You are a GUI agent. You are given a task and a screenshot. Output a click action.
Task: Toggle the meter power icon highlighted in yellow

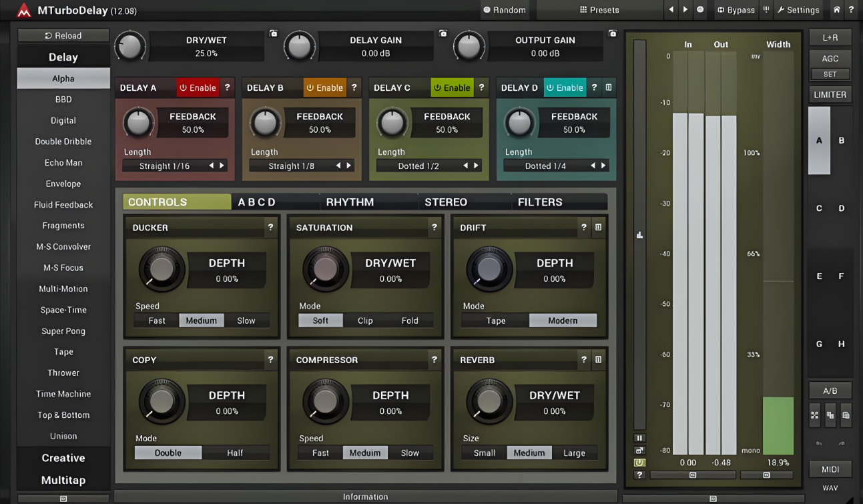click(x=639, y=463)
